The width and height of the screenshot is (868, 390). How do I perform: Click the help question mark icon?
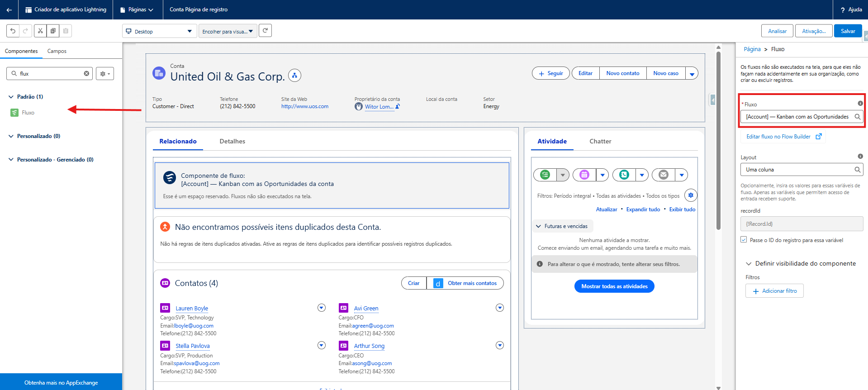point(843,10)
